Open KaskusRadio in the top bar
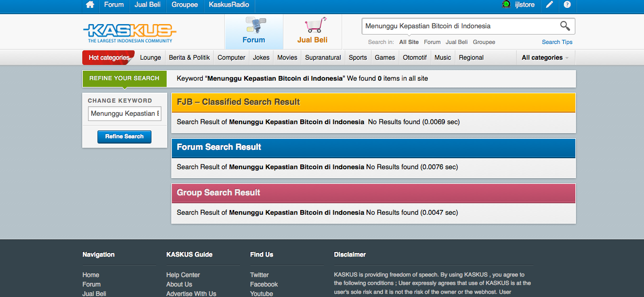 click(x=229, y=5)
